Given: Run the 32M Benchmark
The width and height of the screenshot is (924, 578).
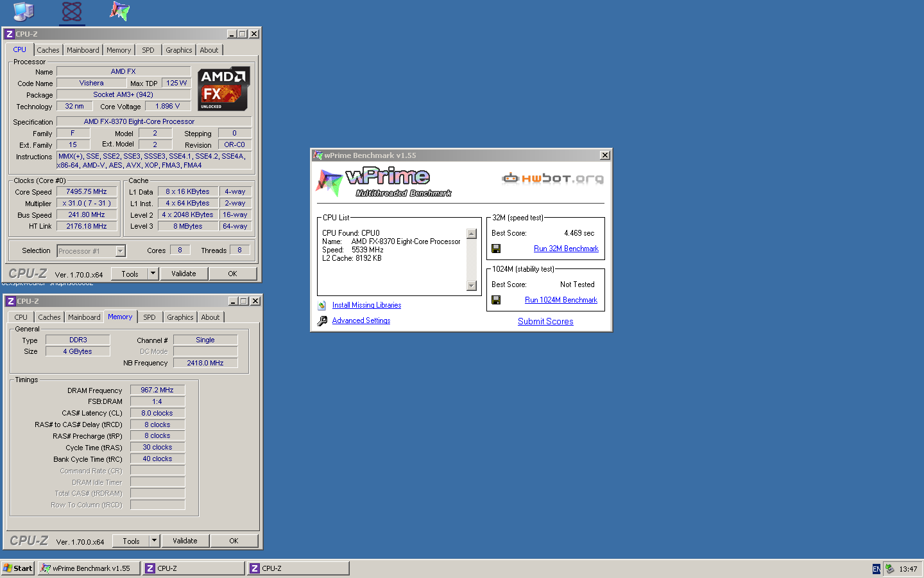Looking at the screenshot, I should point(566,249).
